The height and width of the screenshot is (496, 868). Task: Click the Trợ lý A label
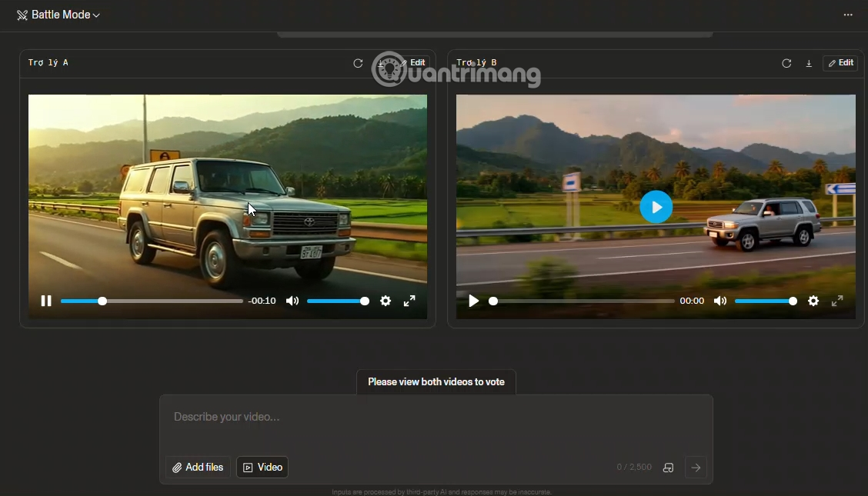pos(48,62)
